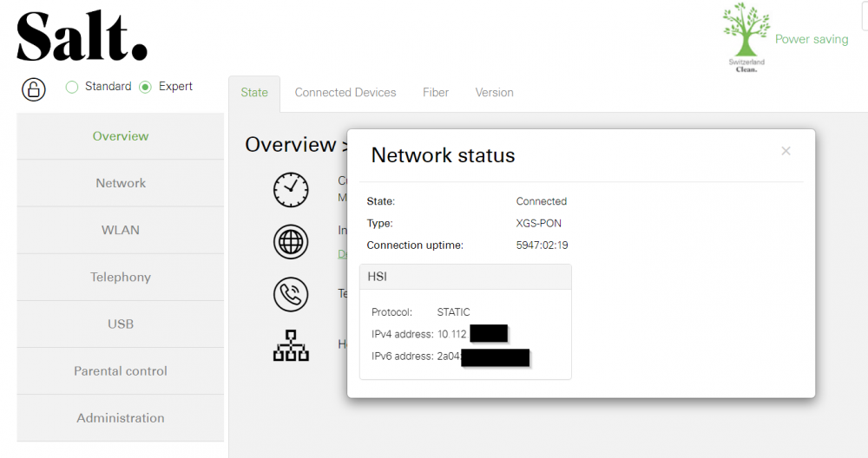Open the Parental control section

(120, 371)
